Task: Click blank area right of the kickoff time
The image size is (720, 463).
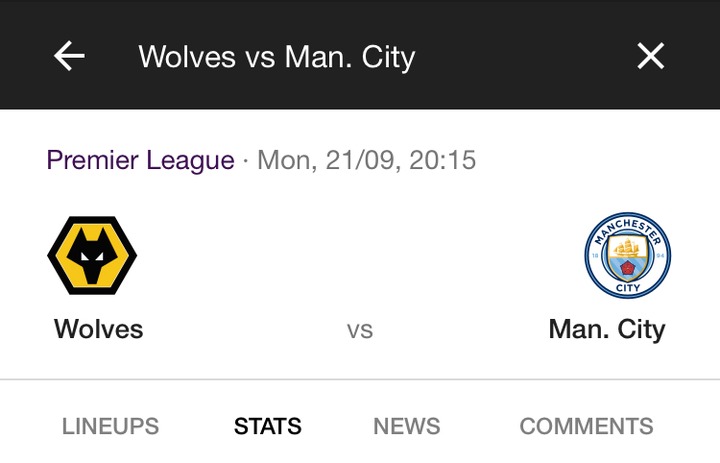Action: 600,160
